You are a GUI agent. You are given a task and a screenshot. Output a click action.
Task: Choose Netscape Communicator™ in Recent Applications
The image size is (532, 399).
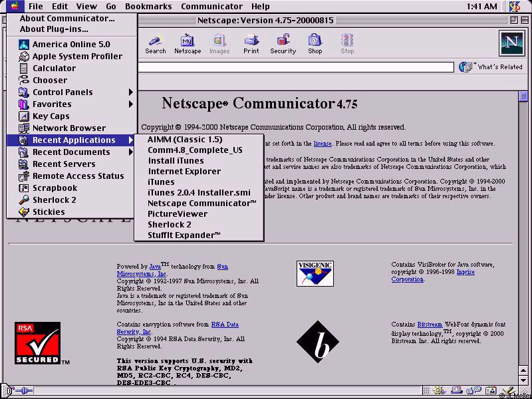[x=199, y=203]
